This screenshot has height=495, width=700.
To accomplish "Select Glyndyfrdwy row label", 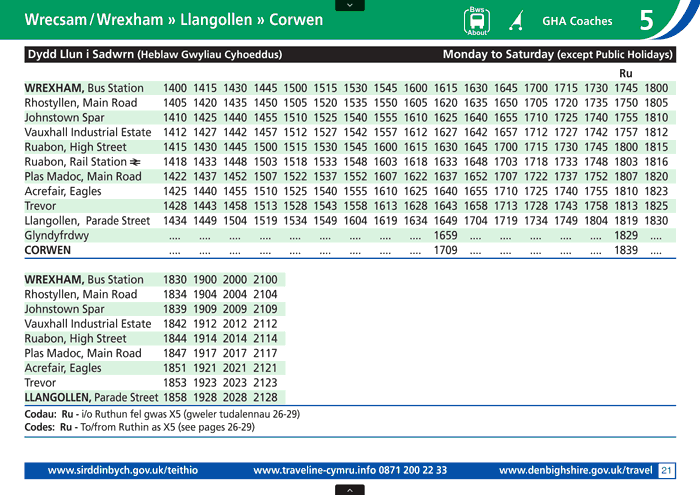I will pyautogui.click(x=57, y=235).
